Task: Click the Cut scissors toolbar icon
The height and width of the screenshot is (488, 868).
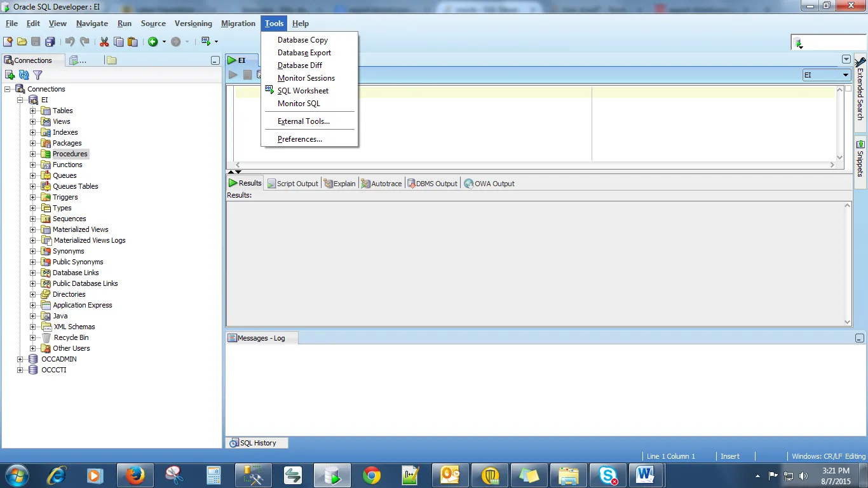Action: click(104, 42)
